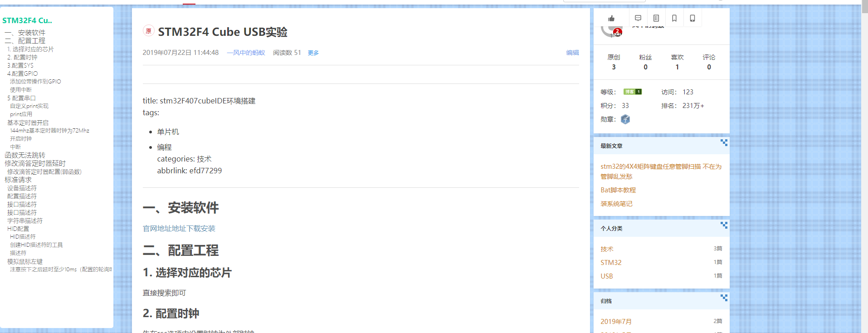Jump to 标准请求 in outline
This screenshot has height=333, width=868.
[18, 180]
